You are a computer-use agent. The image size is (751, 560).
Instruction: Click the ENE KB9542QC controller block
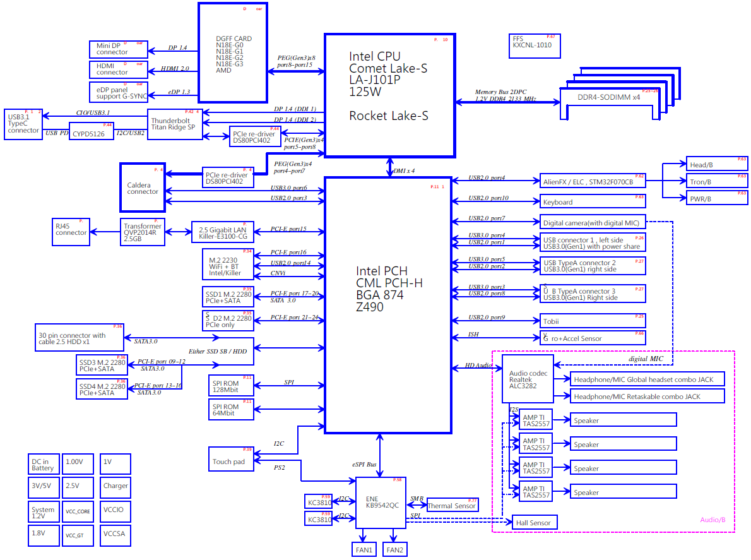(x=381, y=502)
